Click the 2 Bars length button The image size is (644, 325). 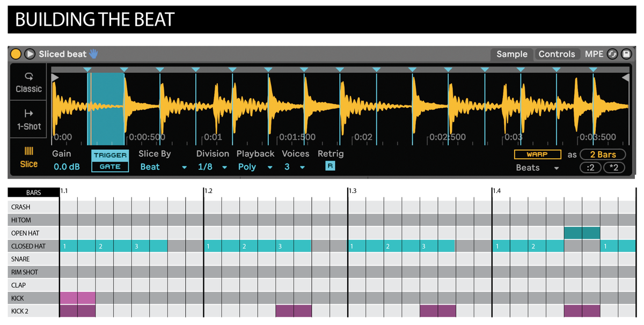(x=602, y=154)
